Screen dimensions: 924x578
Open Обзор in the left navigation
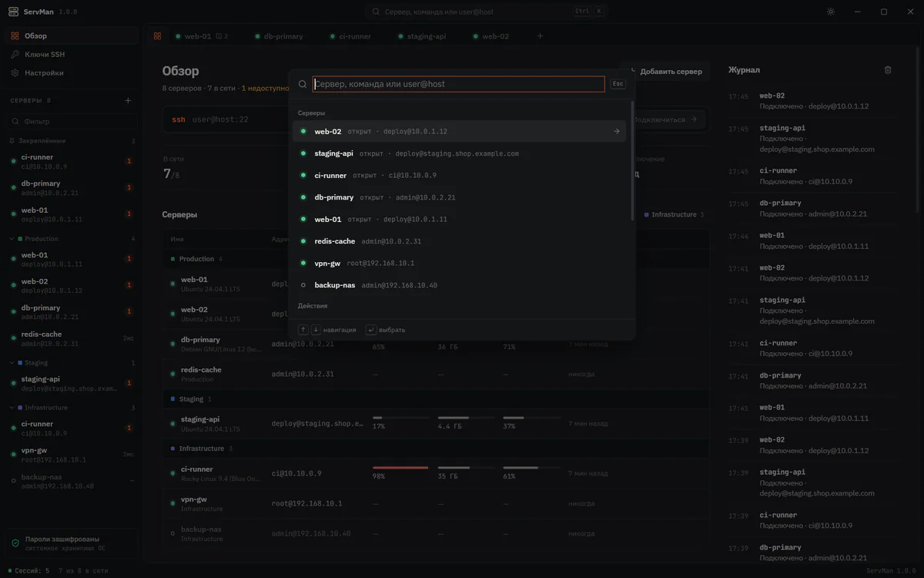[x=72, y=35]
